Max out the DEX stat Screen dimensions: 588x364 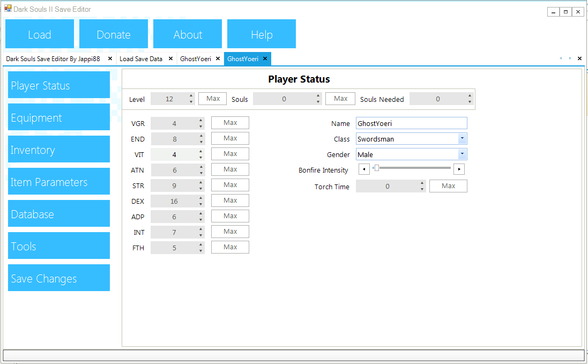pyautogui.click(x=230, y=200)
